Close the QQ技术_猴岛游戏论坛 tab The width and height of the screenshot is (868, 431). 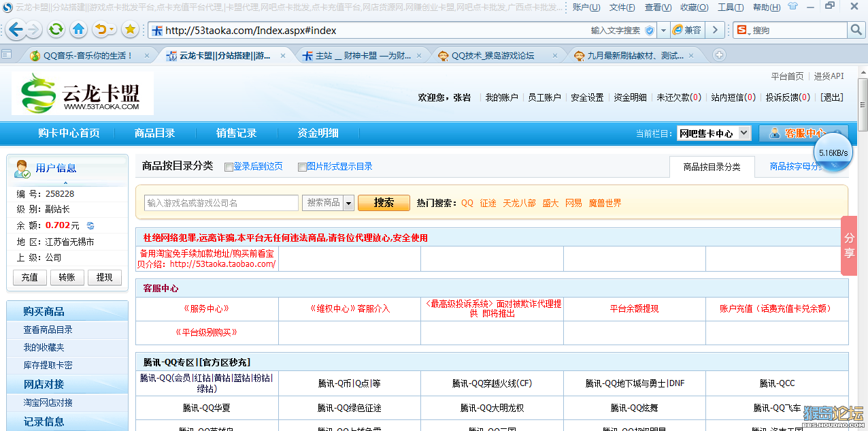(555, 56)
